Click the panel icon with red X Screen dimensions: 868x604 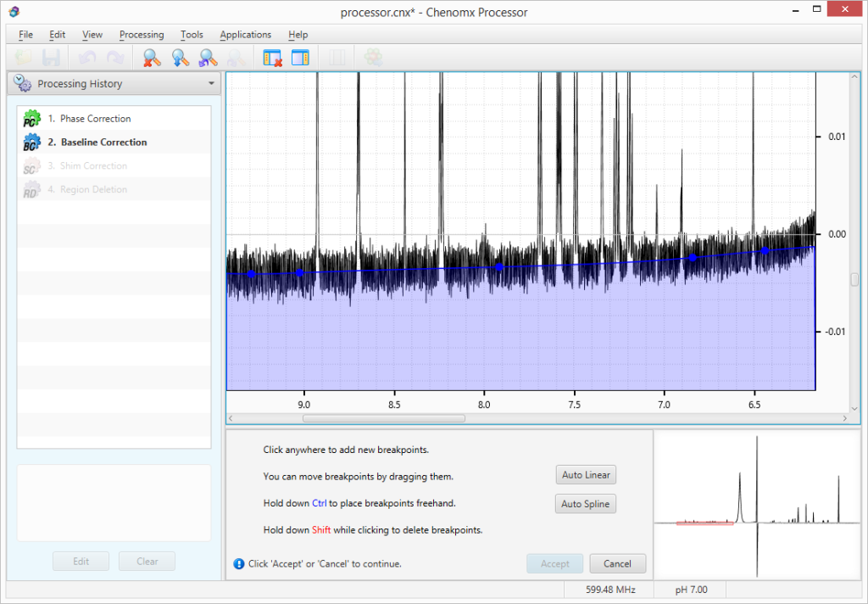[272, 58]
